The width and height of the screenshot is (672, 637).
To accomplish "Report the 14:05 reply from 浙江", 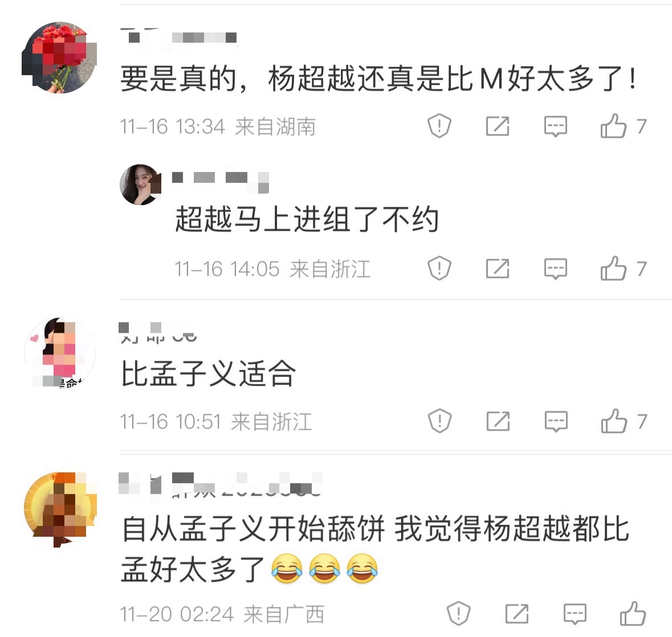I will (x=439, y=268).
